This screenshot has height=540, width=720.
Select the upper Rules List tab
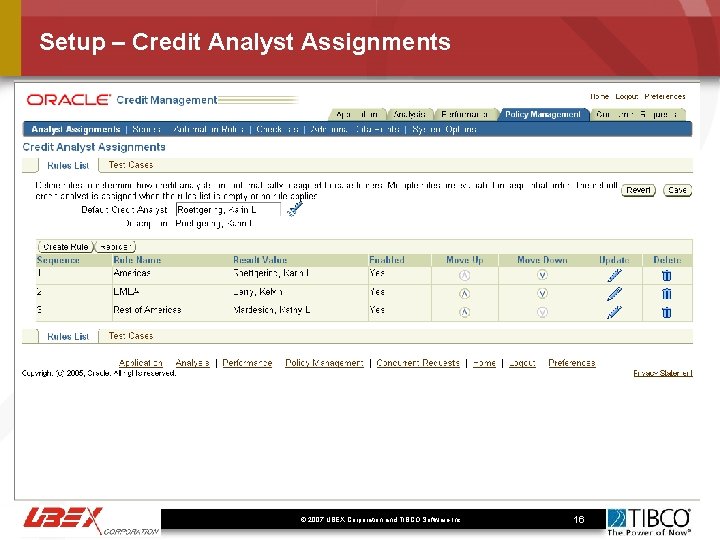click(x=68, y=165)
